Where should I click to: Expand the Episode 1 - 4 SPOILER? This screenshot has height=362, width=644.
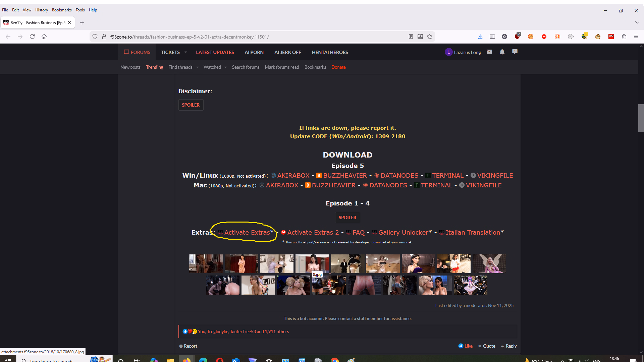(347, 218)
